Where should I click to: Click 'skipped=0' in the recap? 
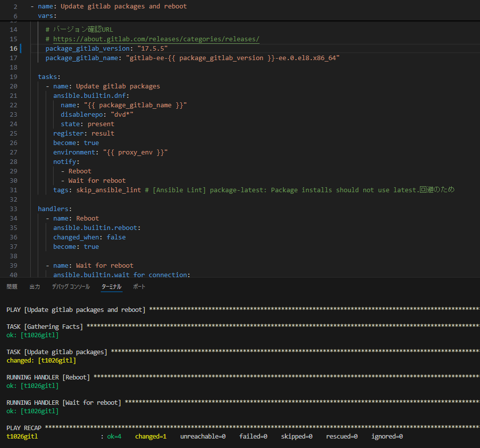(297, 437)
